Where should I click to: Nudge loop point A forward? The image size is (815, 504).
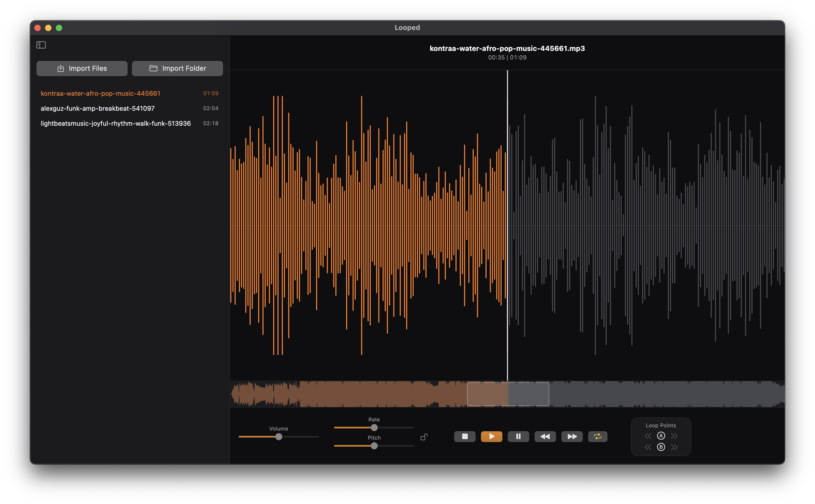coord(674,436)
